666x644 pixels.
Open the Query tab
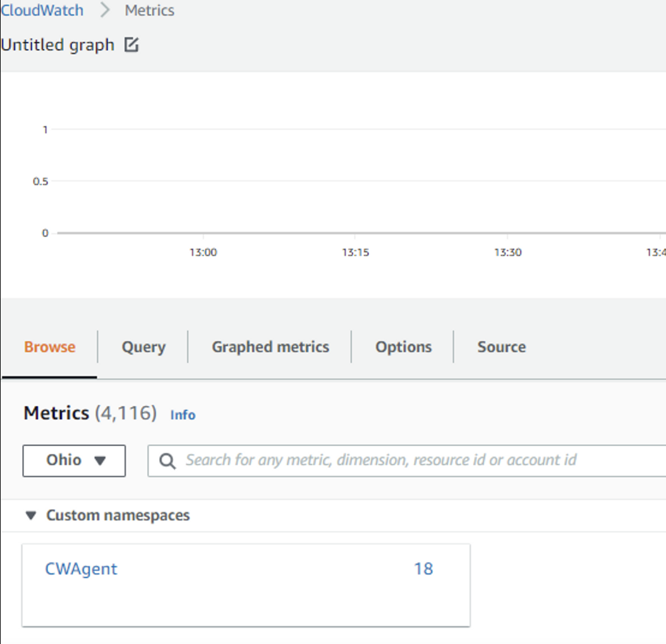click(143, 347)
